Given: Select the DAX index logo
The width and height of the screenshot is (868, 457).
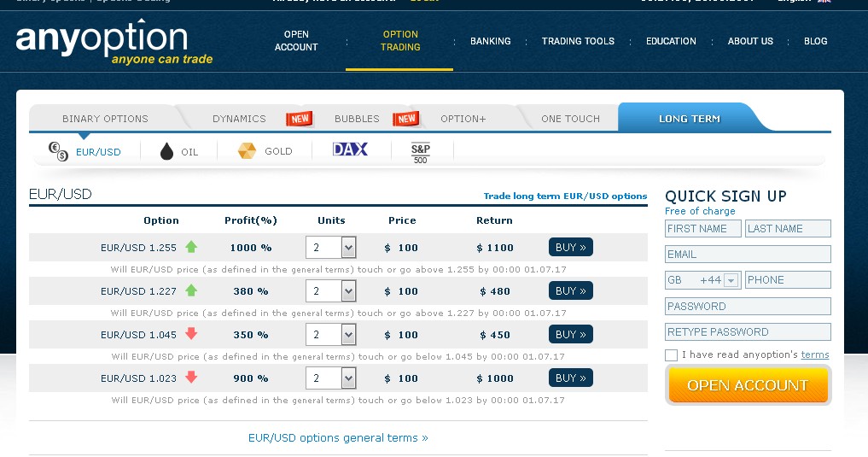Looking at the screenshot, I should [350, 149].
